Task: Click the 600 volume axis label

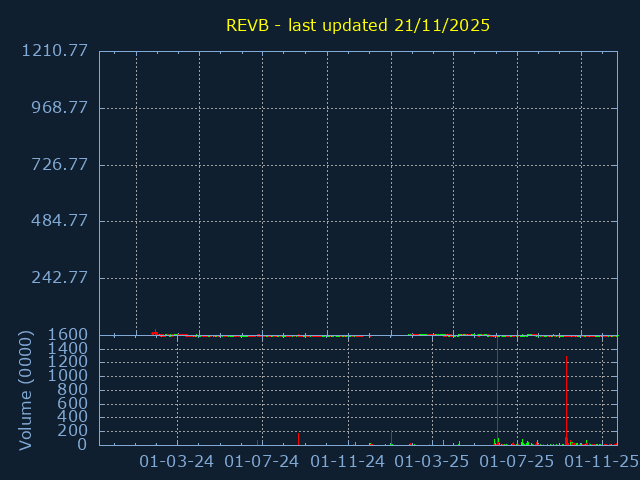Action: click(x=72, y=403)
